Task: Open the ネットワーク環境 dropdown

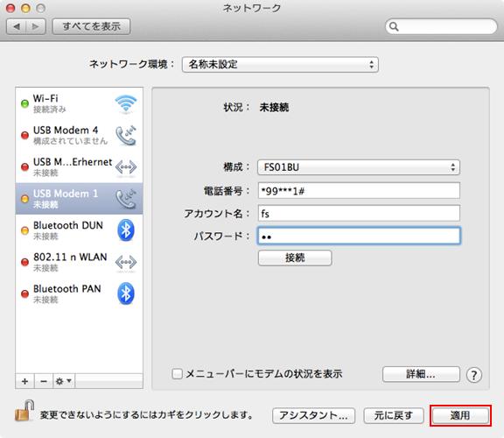Action: (x=280, y=64)
